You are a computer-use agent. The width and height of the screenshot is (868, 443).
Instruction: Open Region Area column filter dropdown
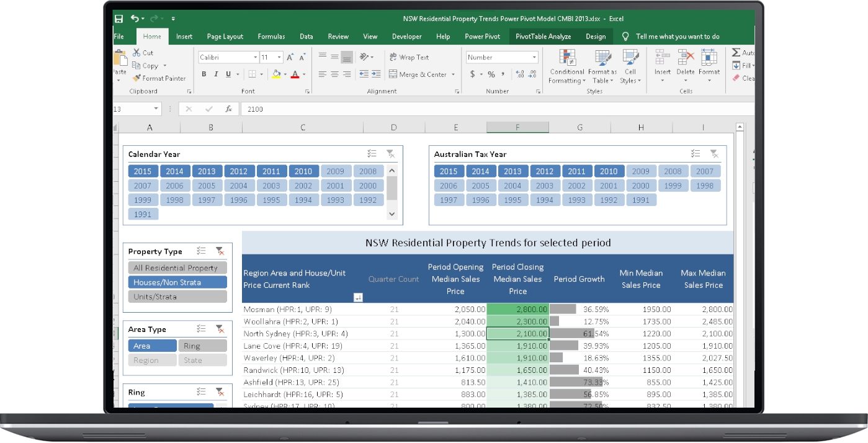pyautogui.click(x=357, y=298)
